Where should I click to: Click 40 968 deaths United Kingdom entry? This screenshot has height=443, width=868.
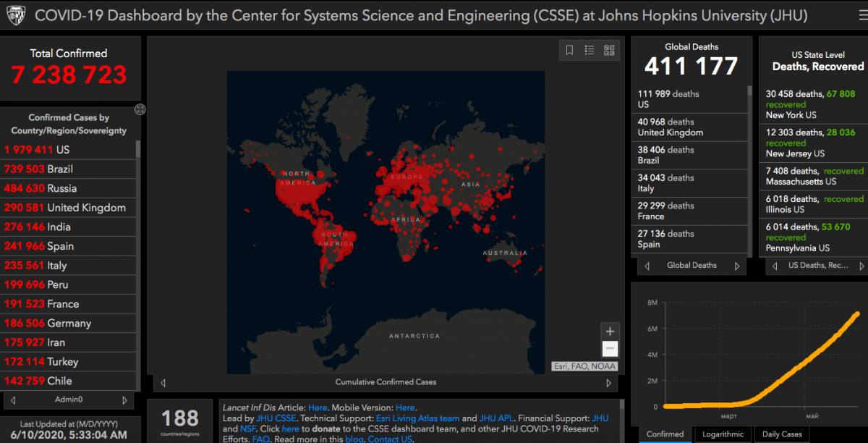coord(689,127)
